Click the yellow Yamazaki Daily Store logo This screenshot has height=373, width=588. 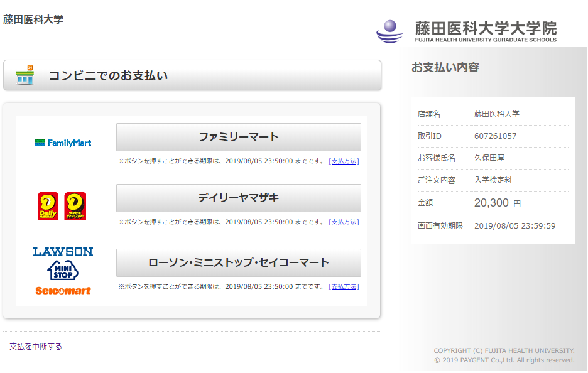[75, 206]
